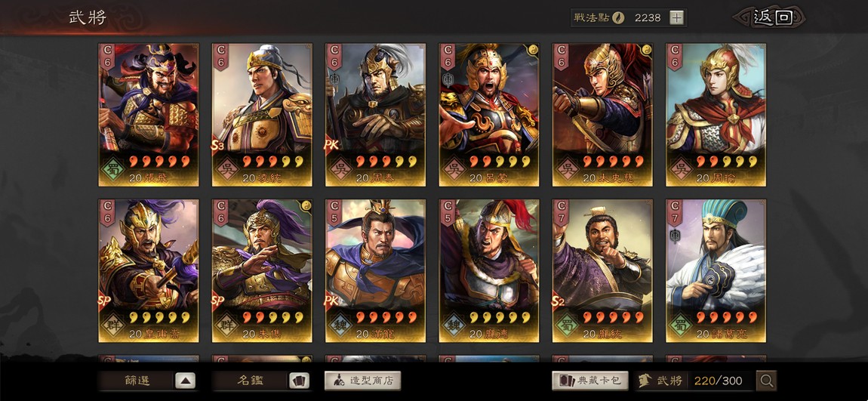Image resolution: width=868 pixels, height=401 pixels.
Task: Tap the star rating on 龐統's card
Action: pos(614,317)
